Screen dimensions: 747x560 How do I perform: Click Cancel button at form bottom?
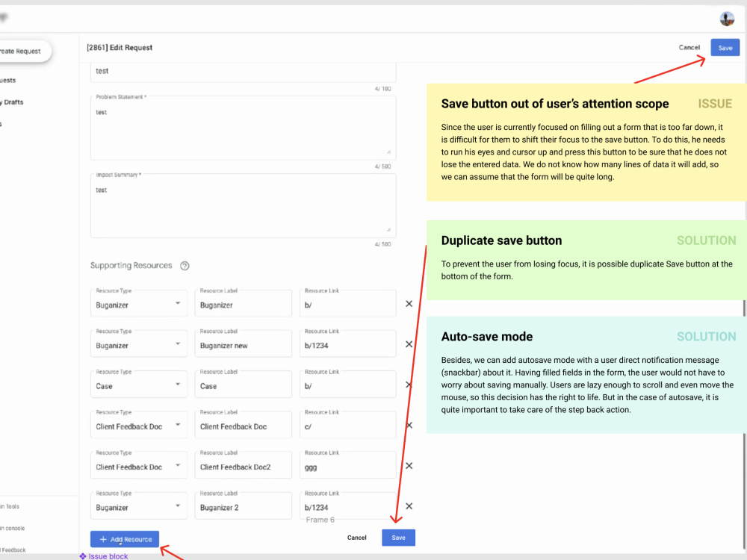(357, 538)
